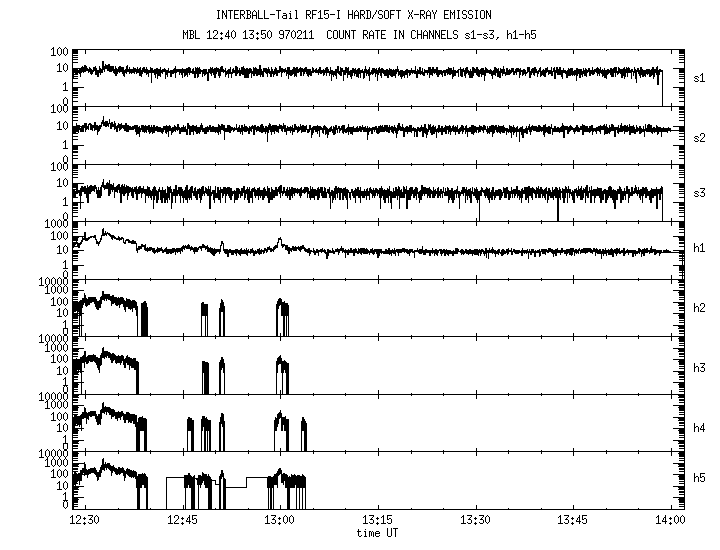Viewport: 720px width, 550px height.
Task: Click the s3 channel label
Action: [x=700, y=192]
